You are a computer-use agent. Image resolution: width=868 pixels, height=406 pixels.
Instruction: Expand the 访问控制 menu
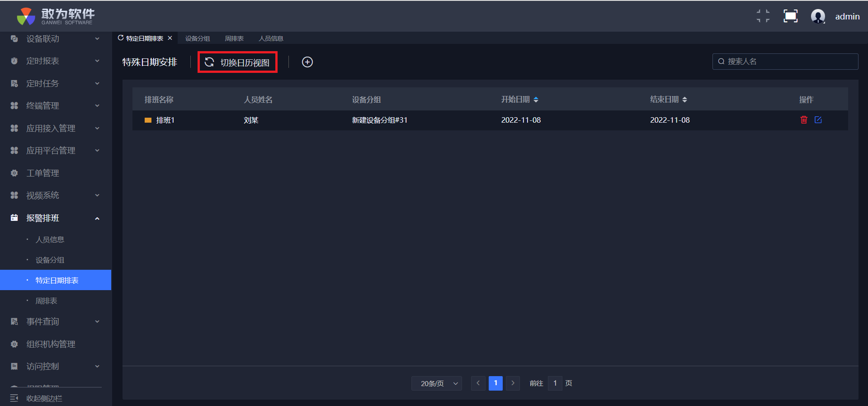[97, 367]
